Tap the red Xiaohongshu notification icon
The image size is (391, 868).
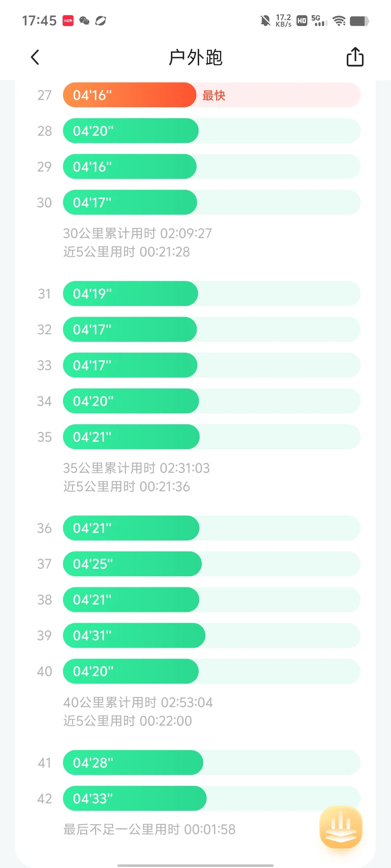click(x=68, y=21)
